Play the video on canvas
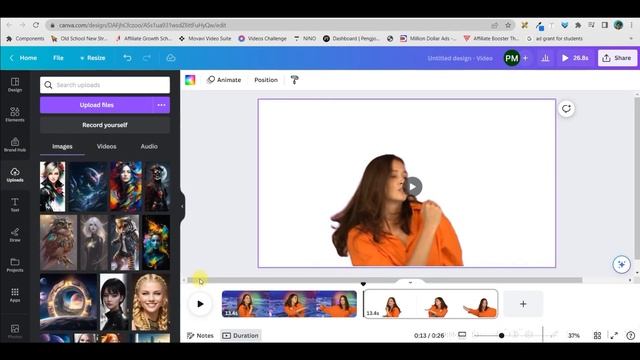 (x=413, y=187)
